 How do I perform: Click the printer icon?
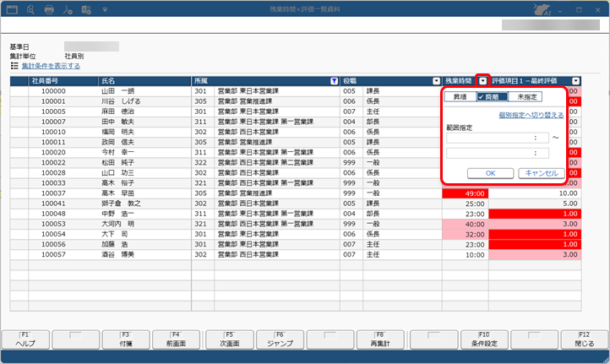(x=49, y=10)
